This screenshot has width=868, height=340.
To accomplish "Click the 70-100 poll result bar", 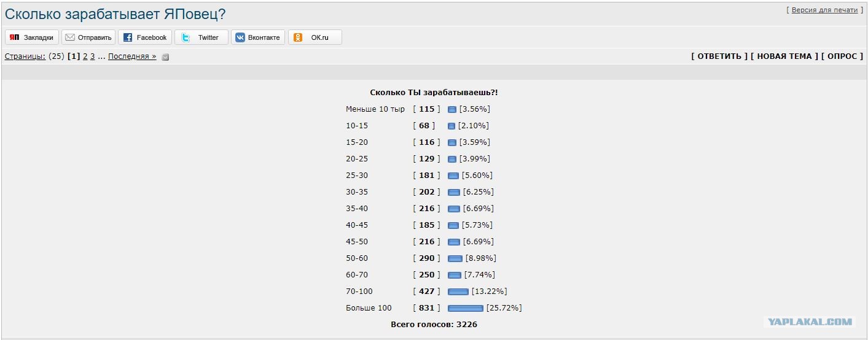I will tap(458, 292).
